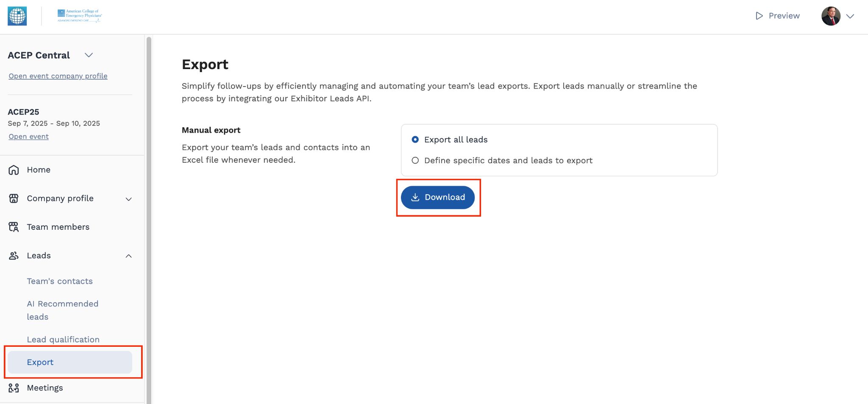The width and height of the screenshot is (868, 404).
Task: Collapse the Leads section chevron
Action: coord(128,256)
